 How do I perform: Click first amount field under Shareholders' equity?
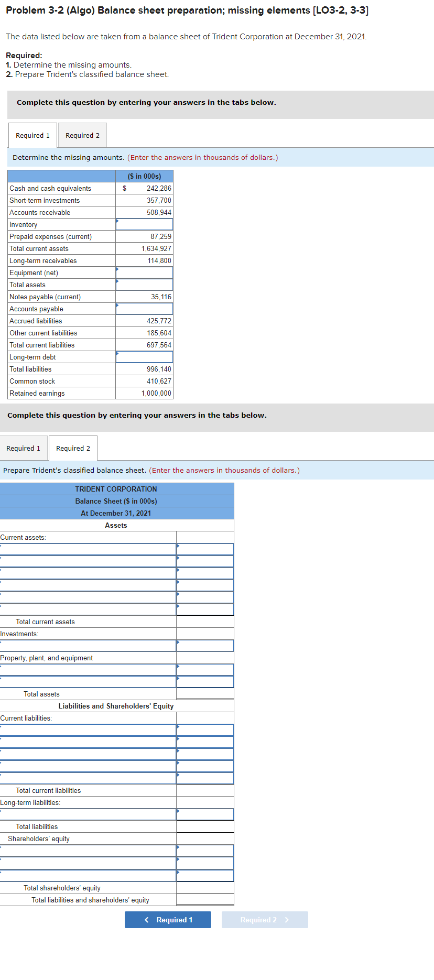205,851
